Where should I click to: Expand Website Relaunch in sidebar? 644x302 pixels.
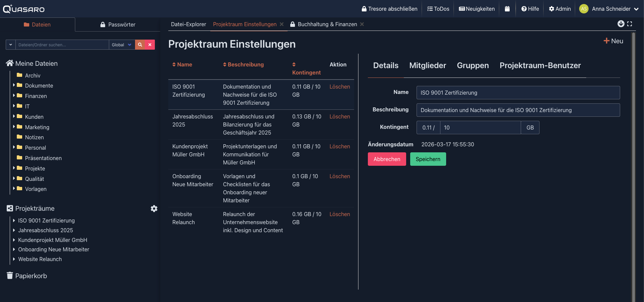14,259
